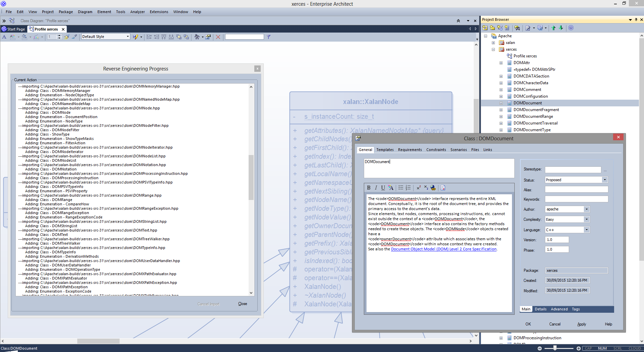The width and height of the screenshot is (644, 352).
Task: Click the filter funnel icon in diagram toolbar
Action: click(x=269, y=37)
